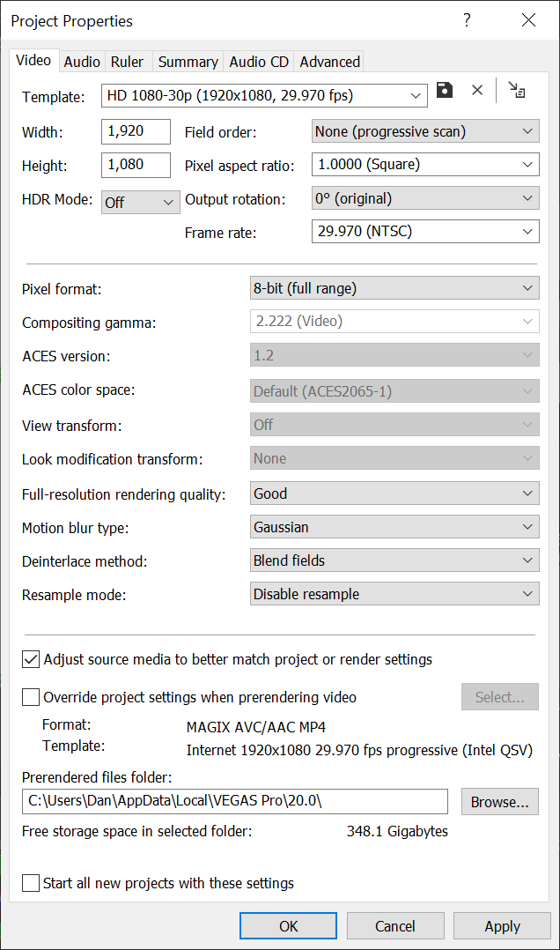
Task: Switch to the Audio tab
Action: click(82, 62)
